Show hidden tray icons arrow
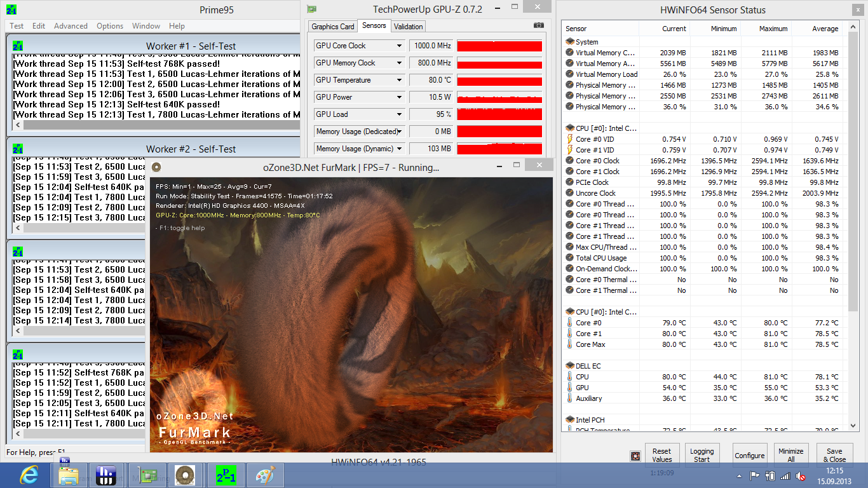The width and height of the screenshot is (868, 488). (x=740, y=475)
